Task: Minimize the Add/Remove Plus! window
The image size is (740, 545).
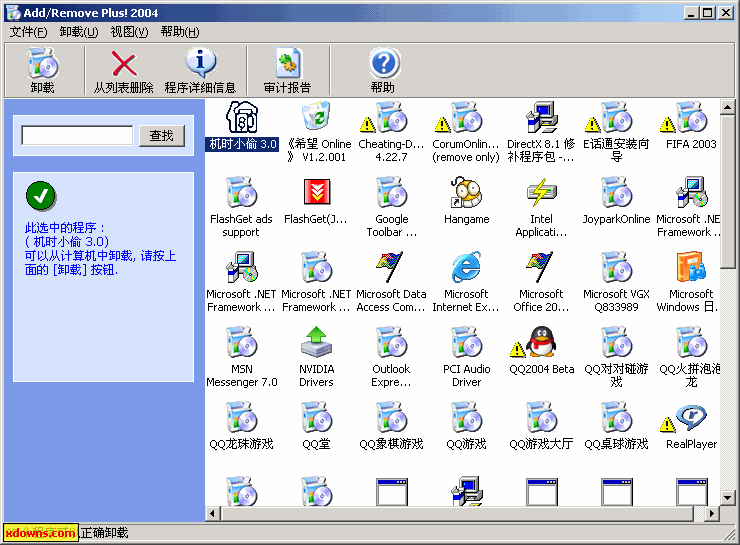Action: point(691,13)
